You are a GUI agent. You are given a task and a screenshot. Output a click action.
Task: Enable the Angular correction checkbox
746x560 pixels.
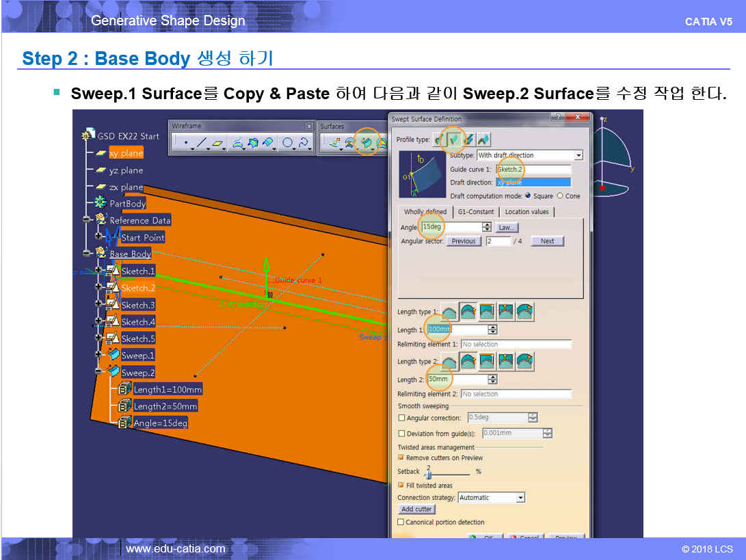[x=401, y=418]
